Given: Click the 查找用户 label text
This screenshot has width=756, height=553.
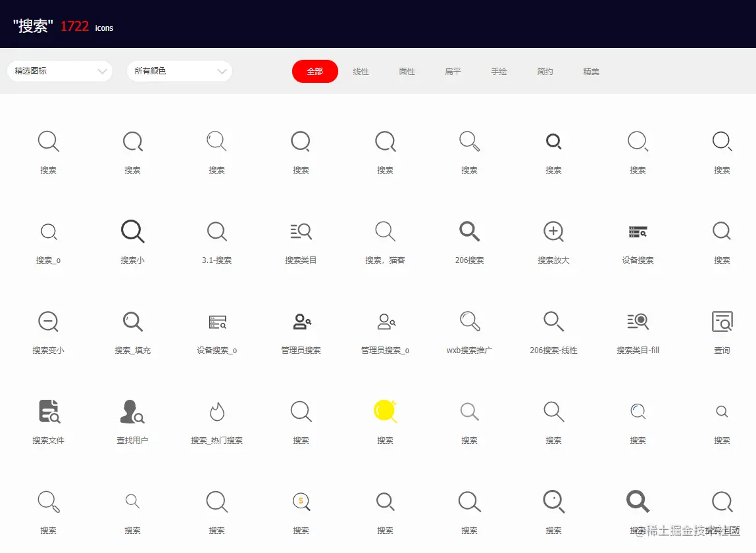Looking at the screenshot, I should pos(133,441).
